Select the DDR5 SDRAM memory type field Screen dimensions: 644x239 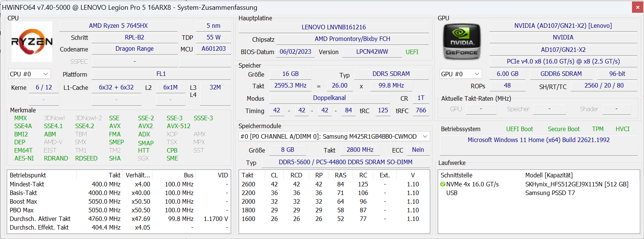(391, 74)
